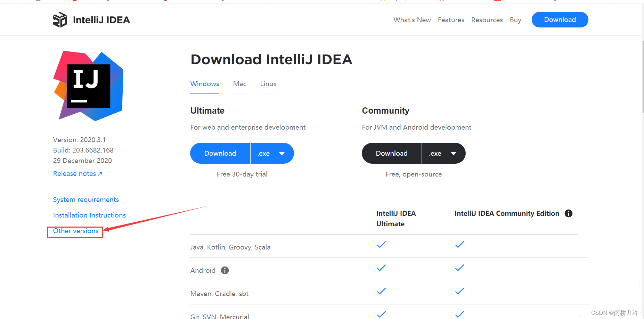The image size is (644, 319).
Task: Download the Community edition
Action: pos(392,153)
